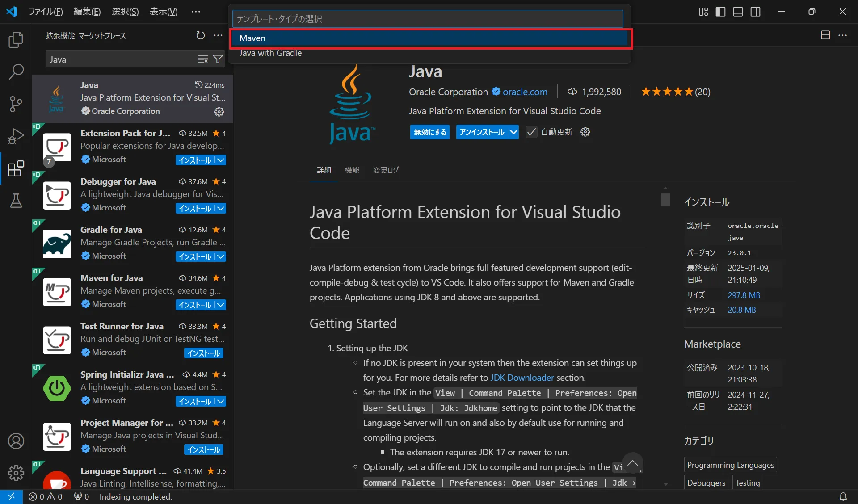Click the Testing category tag

coord(748,483)
